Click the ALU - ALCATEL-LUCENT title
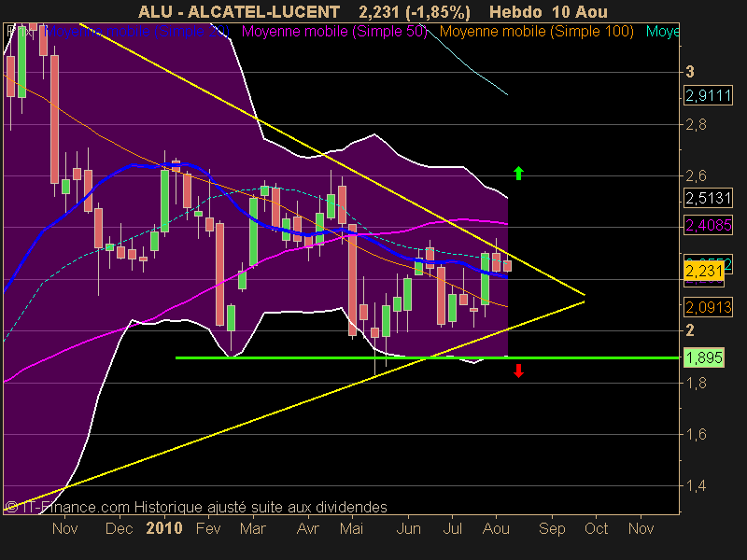 (239, 12)
